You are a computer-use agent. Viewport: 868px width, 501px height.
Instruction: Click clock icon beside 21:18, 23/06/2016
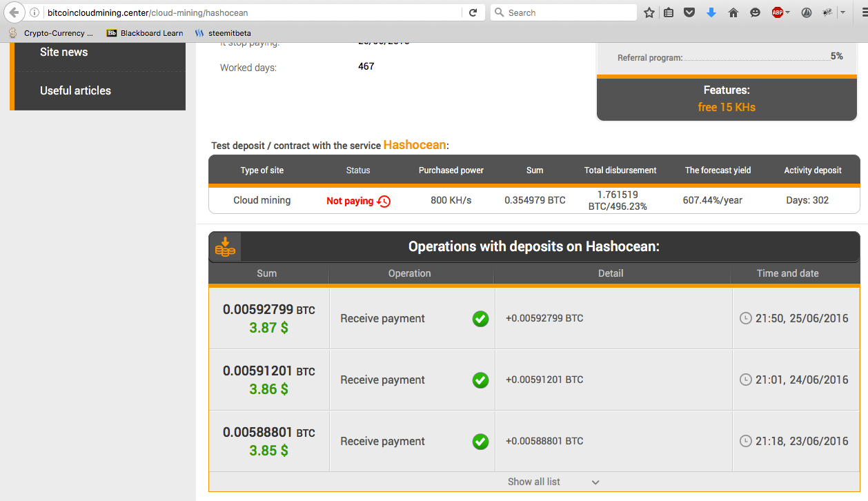tap(745, 441)
